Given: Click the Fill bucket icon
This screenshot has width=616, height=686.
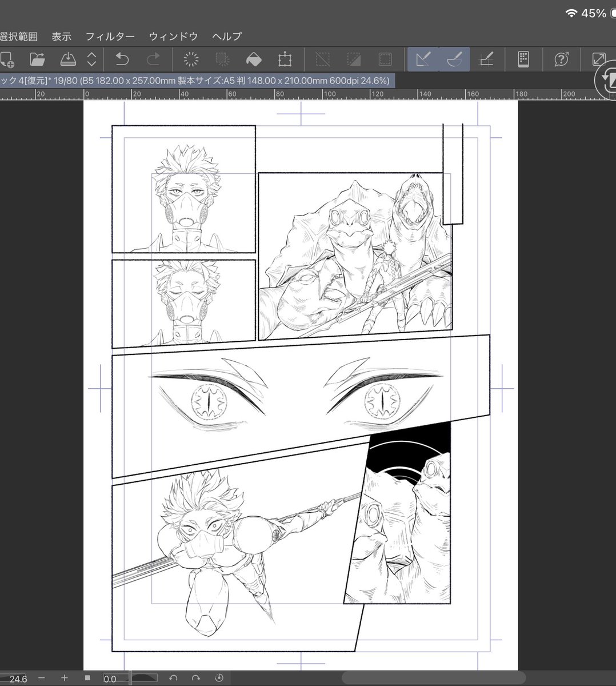Looking at the screenshot, I should [253, 59].
